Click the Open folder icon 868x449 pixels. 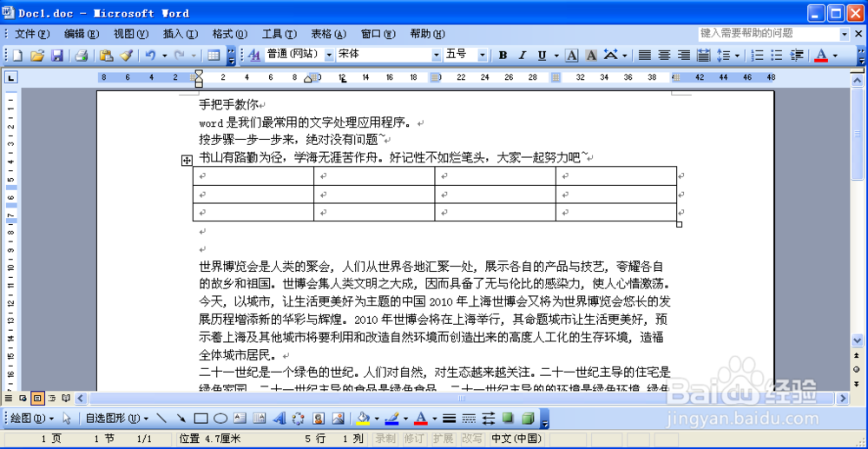[x=37, y=56]
